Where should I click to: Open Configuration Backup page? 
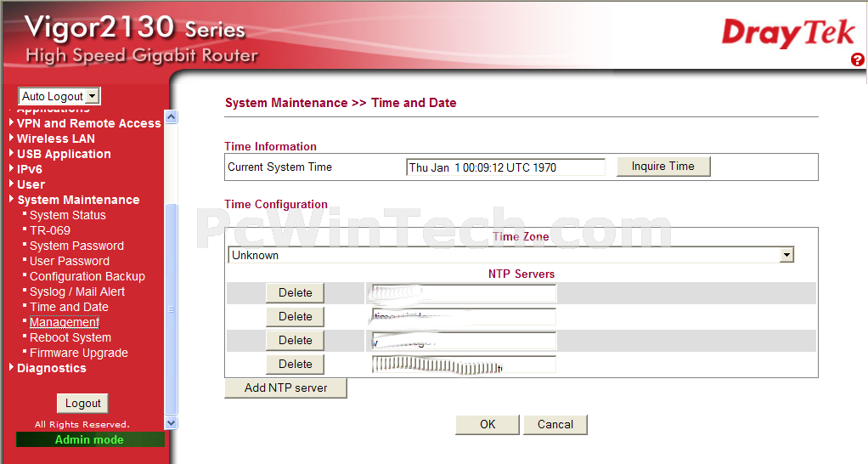87,276
